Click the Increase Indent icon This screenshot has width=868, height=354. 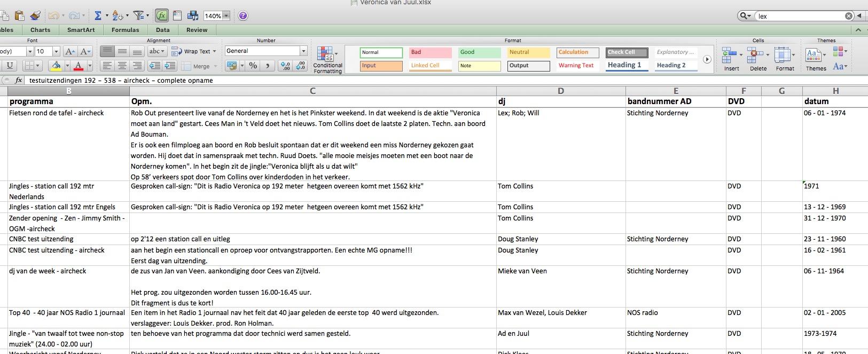pyautogui.click(x=170, y=66)
